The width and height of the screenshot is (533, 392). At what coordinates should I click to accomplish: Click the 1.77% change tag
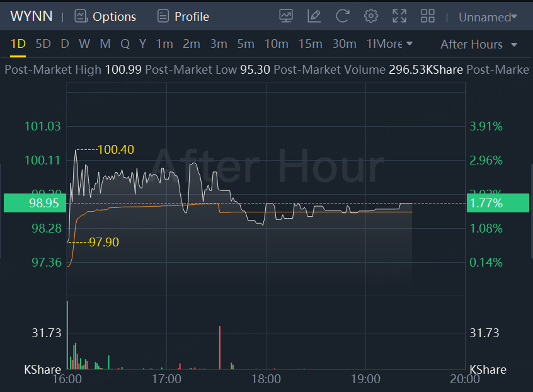click(498, 203)
